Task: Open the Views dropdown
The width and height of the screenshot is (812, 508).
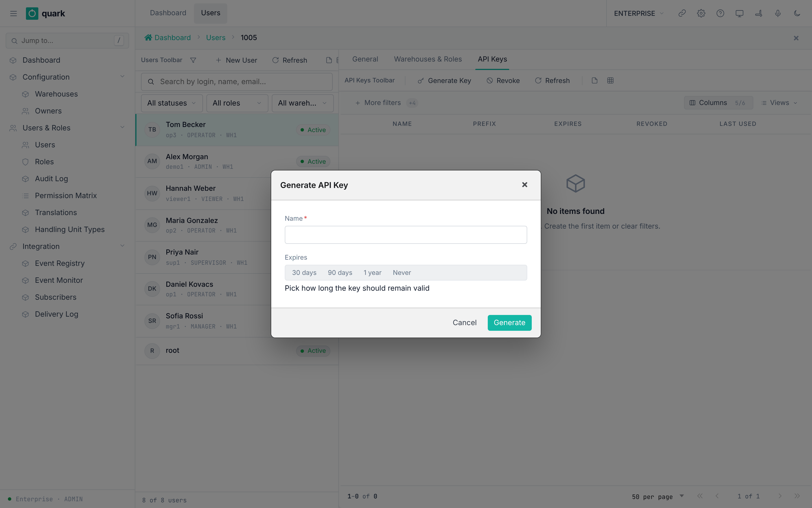Action: point(779,103)
